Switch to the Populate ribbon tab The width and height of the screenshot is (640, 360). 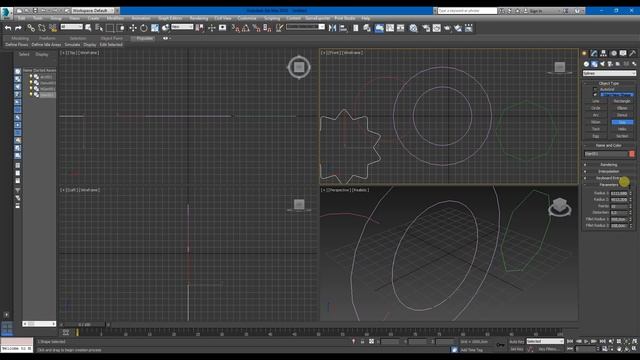coord(144,38)
